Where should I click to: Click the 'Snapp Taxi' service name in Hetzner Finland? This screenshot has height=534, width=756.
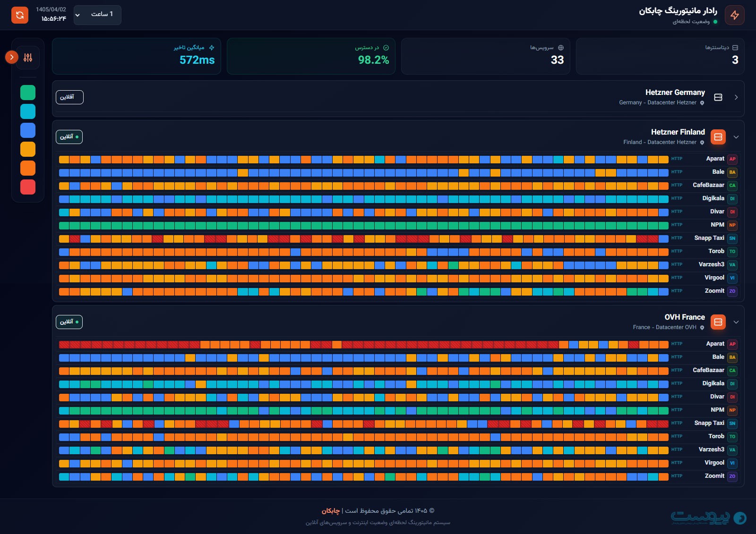tap(709, 238)
